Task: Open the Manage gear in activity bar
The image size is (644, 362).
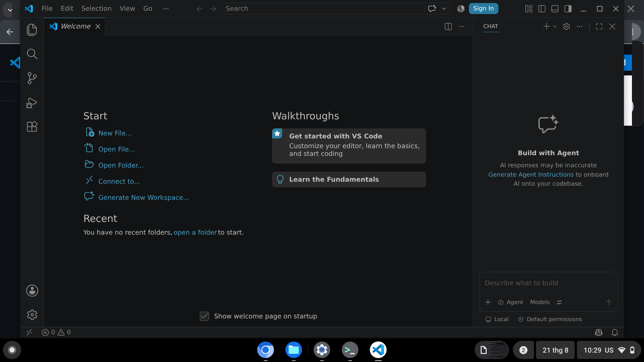Action: (x=32, y=315)
